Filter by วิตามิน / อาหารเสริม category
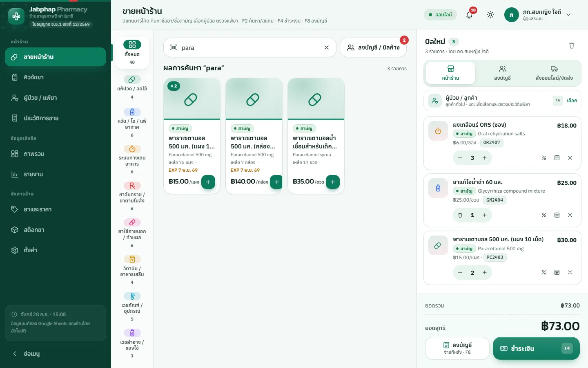 (132, 269)
